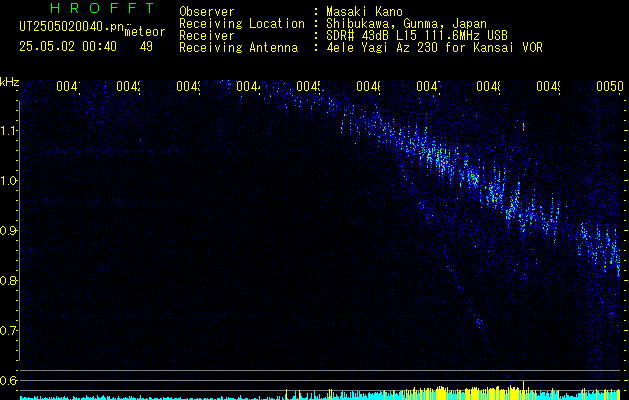Click the 0043 time axis label

[x=188, y=86]
